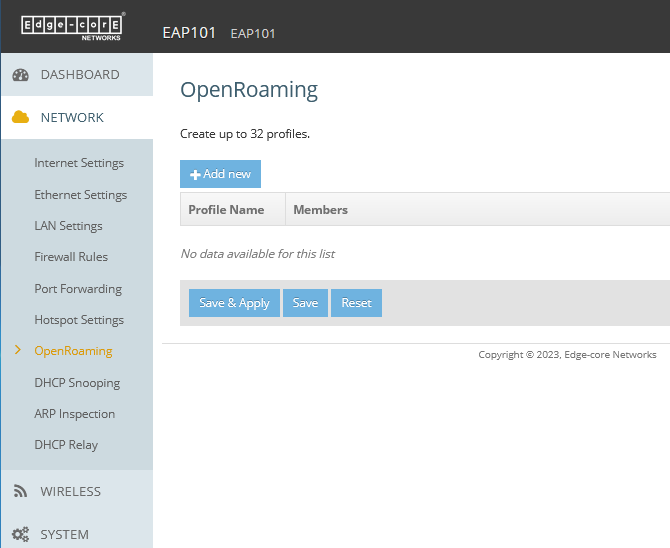The width and height of the screenshot is (670, 548).
Task: Open LAN Settings page
Action: 68,226
